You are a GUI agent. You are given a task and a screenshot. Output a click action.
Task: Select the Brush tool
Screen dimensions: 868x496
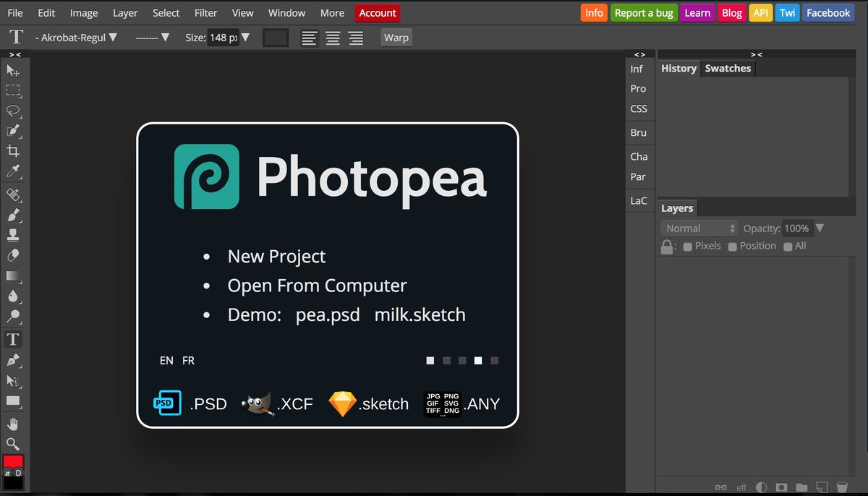pos(13,215)
